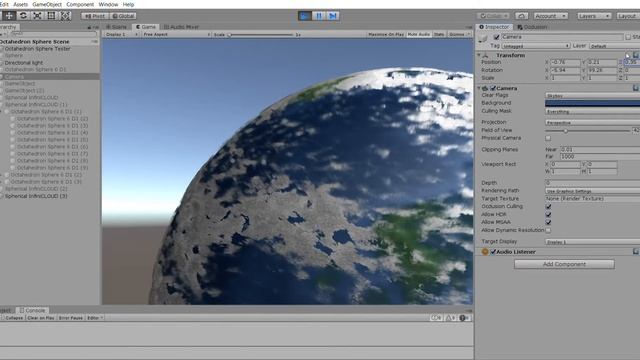Viewport: 640px width, 360px height.
Task: Open the Assets menu
Action: tap(20, 4)
